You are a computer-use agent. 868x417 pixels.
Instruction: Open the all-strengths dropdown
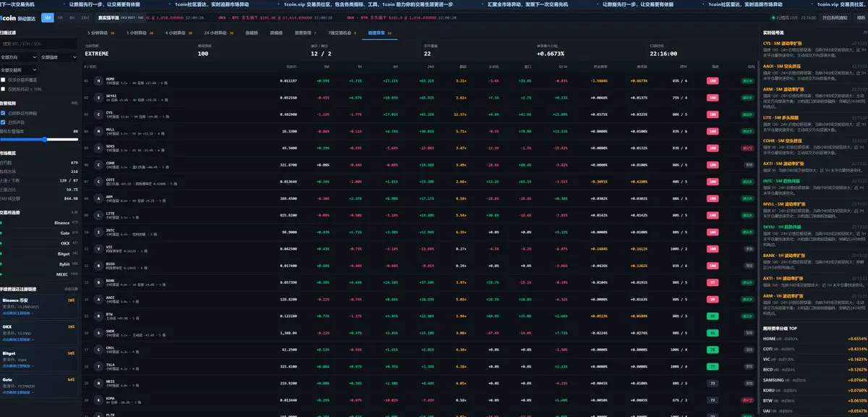coord(59,56)
